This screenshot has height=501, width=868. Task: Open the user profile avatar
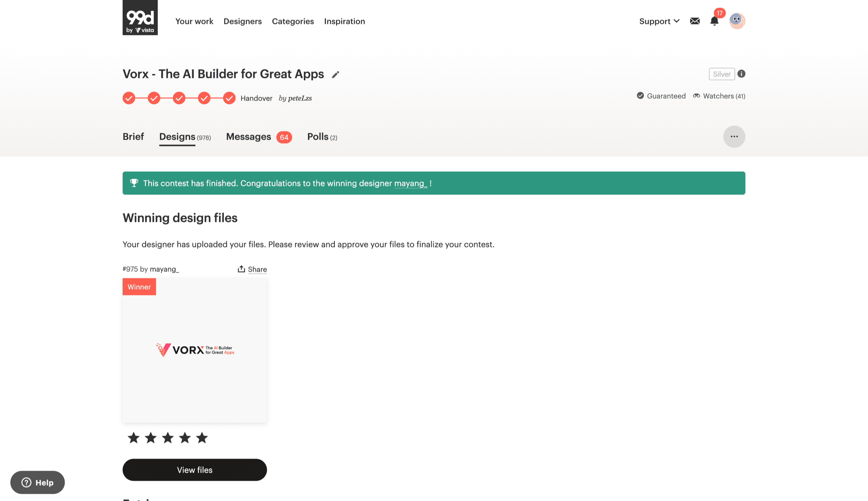tap(737, 21)
